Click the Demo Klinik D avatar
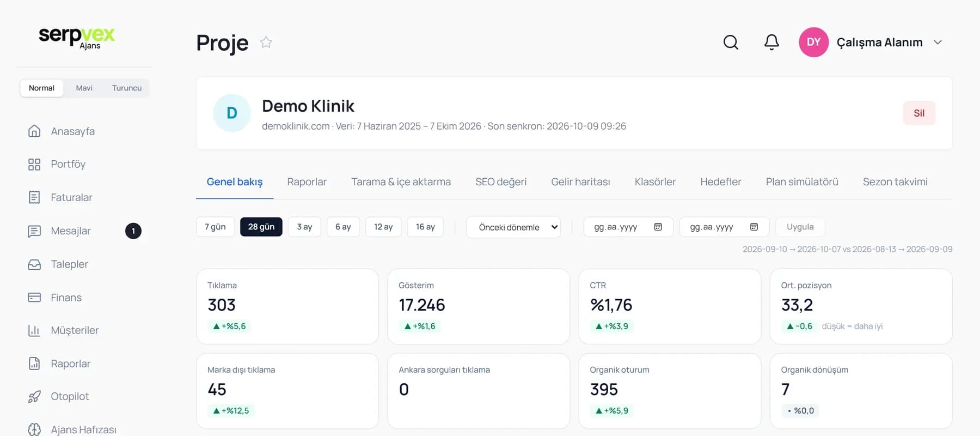980x436 pixels. coord(232,113)
